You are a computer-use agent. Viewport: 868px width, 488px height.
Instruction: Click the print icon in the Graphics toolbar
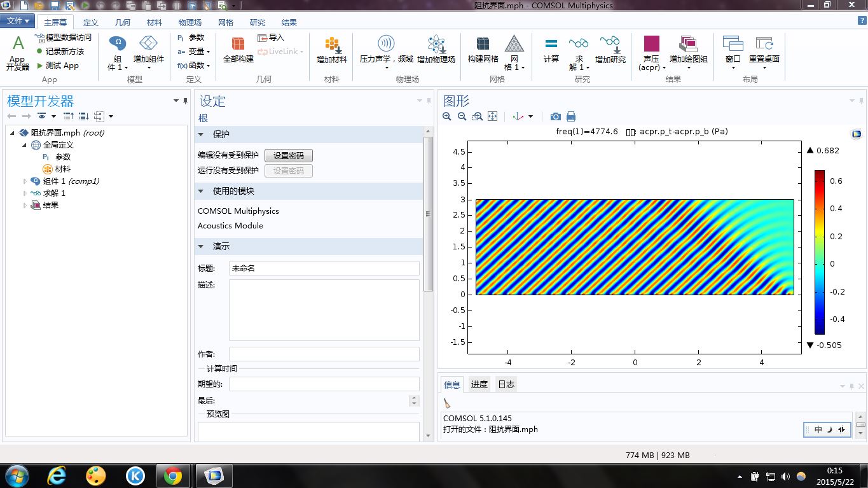click(571, 116)
